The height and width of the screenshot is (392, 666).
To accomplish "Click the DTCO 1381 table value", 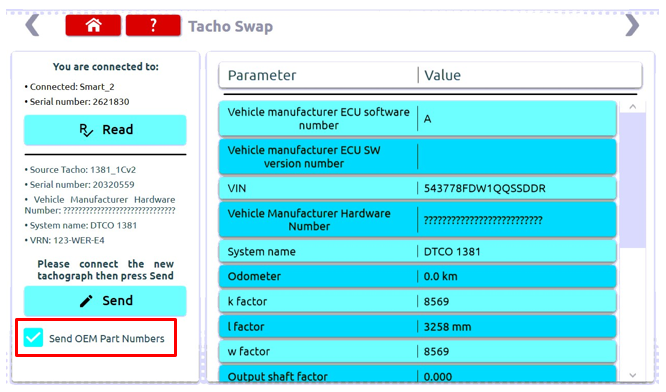I will coord(452,251).
